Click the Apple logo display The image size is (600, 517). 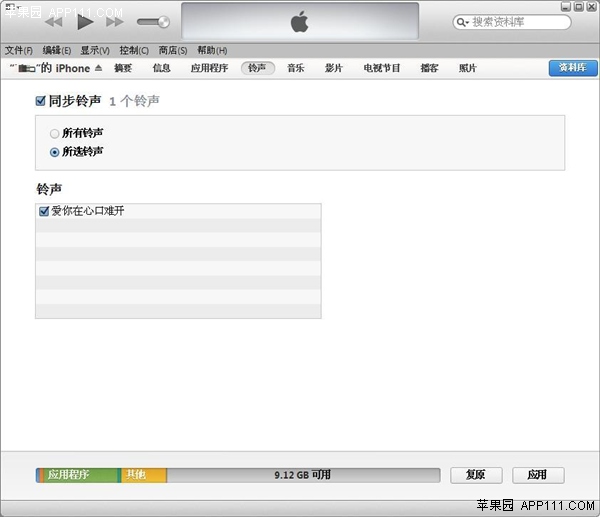[300, 21]
